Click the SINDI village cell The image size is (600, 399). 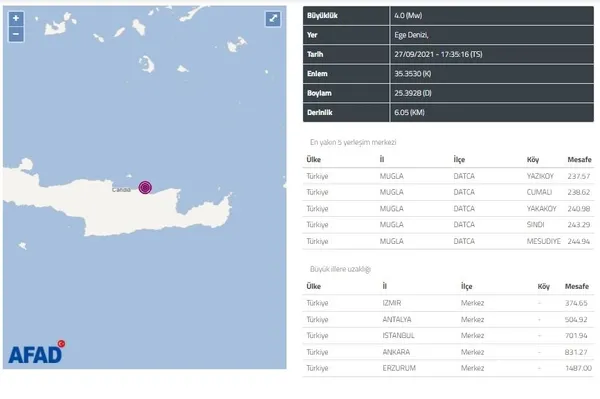click(535, 225)
